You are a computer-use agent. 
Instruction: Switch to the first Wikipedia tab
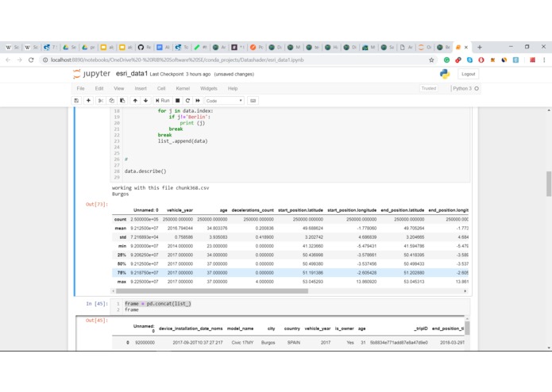pyautogui.click(x=12, y=47)
